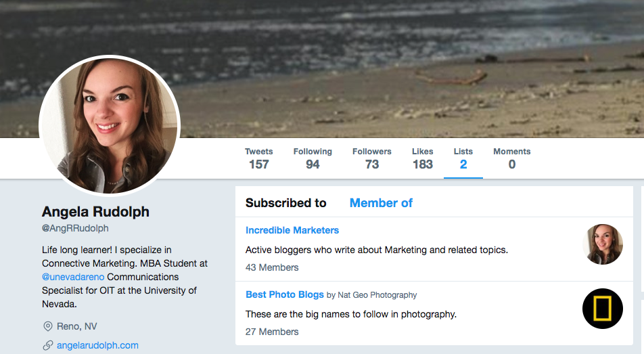Viewport: 644px width, 354px height.
Task: Show the Followers tab
Action: point(372,158)
